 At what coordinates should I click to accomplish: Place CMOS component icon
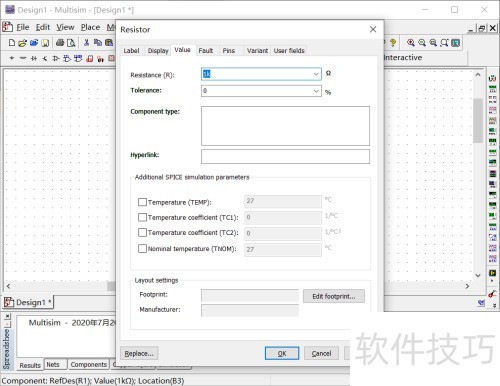(x=78, y=58)
